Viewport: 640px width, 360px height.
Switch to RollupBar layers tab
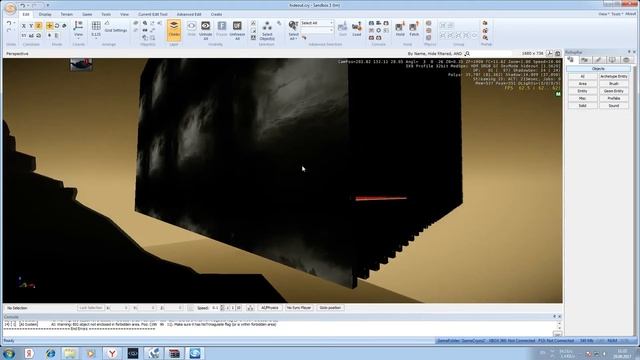point(626,60)
